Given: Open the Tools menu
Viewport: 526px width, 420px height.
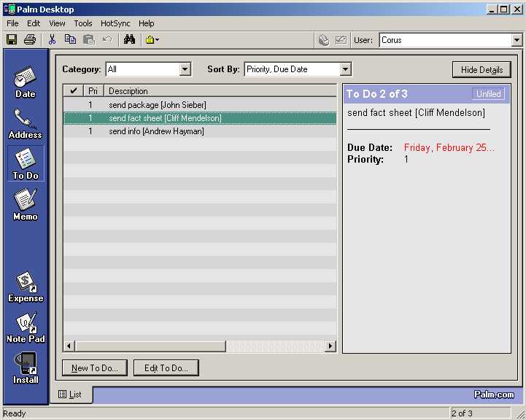Looking at the screenshot, I should point(83,23).
